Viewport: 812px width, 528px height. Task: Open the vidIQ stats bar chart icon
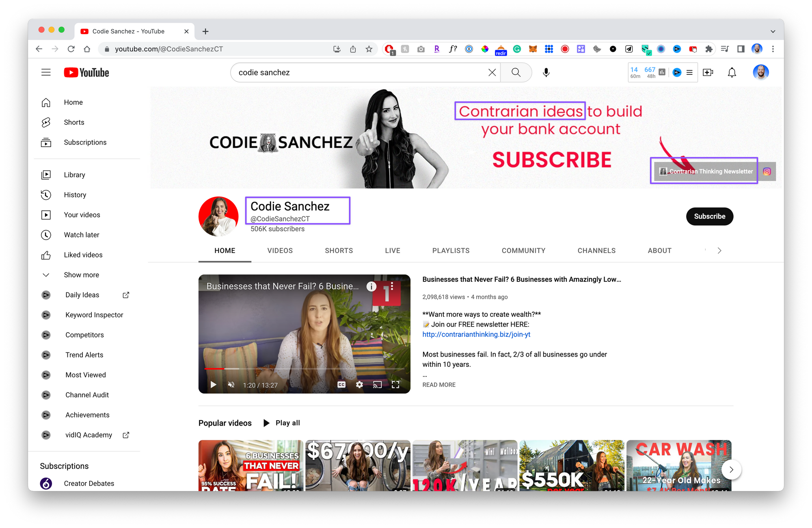tap(662, 72)
